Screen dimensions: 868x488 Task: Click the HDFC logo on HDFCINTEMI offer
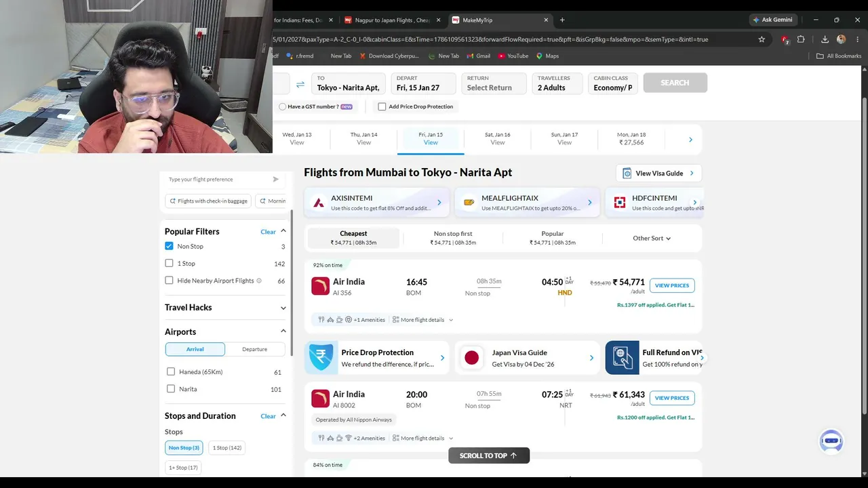(619, 203)
